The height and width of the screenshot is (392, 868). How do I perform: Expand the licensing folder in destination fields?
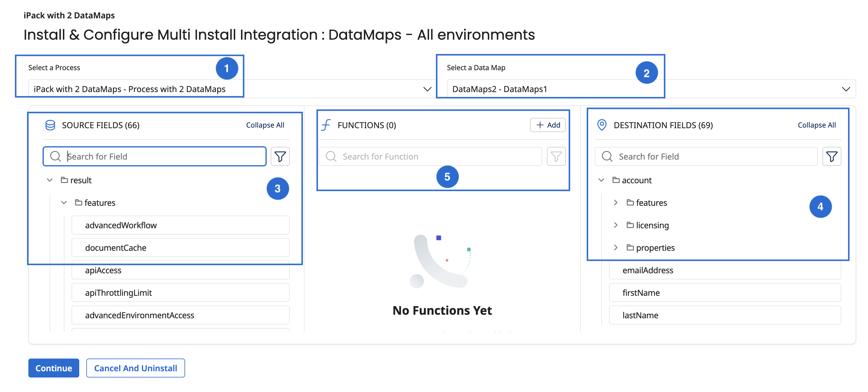click(x=616, y=225)
